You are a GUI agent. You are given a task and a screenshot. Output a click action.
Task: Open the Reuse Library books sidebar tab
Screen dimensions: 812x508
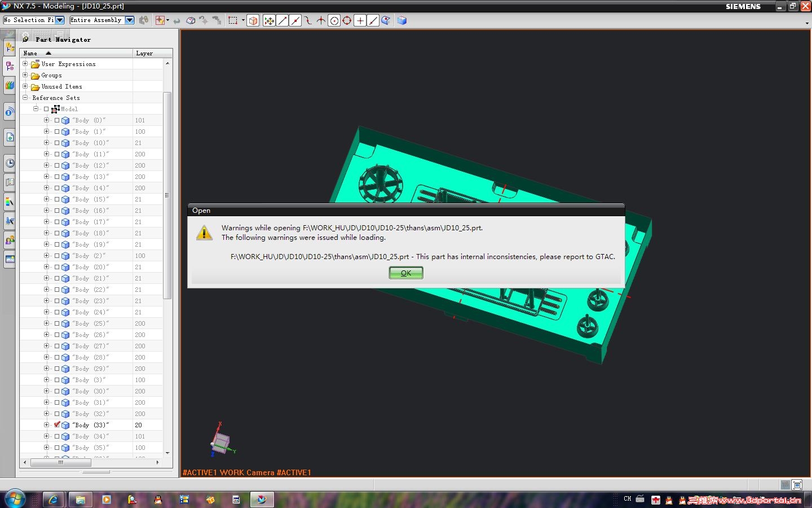[x=10, y=86]
